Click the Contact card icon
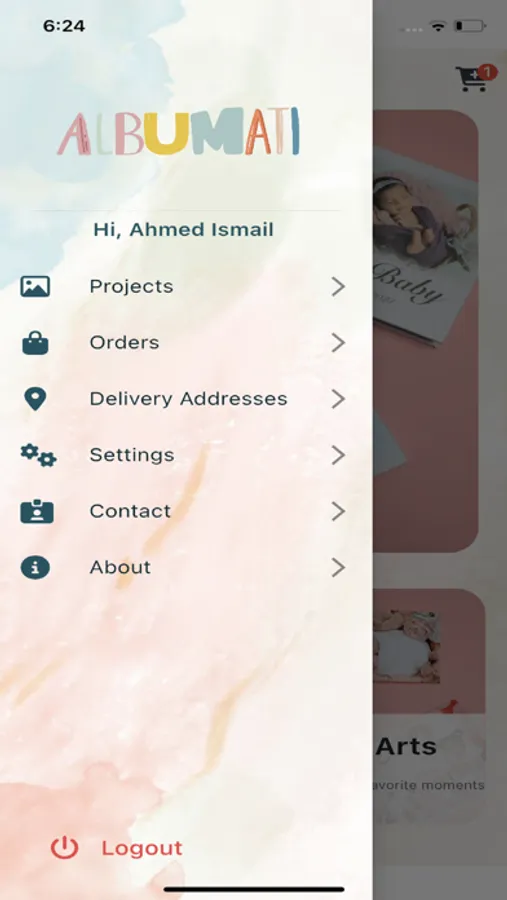The height and width of the screenshot is (900, 507). (x=37, y=511)
